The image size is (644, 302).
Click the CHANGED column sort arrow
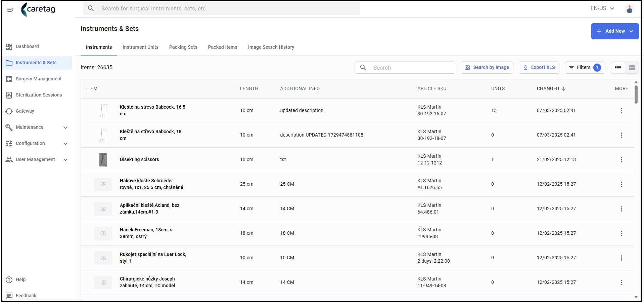(563, 89)
